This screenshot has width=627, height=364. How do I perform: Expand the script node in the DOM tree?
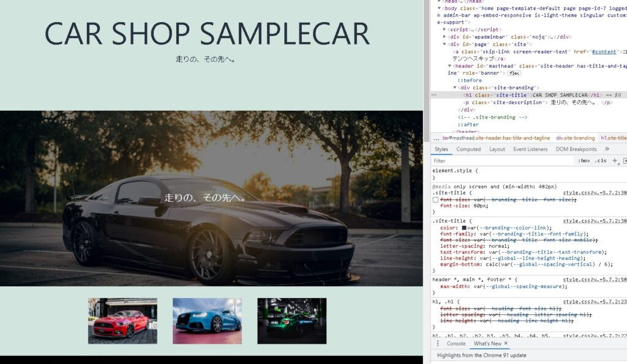click(445, 29)
